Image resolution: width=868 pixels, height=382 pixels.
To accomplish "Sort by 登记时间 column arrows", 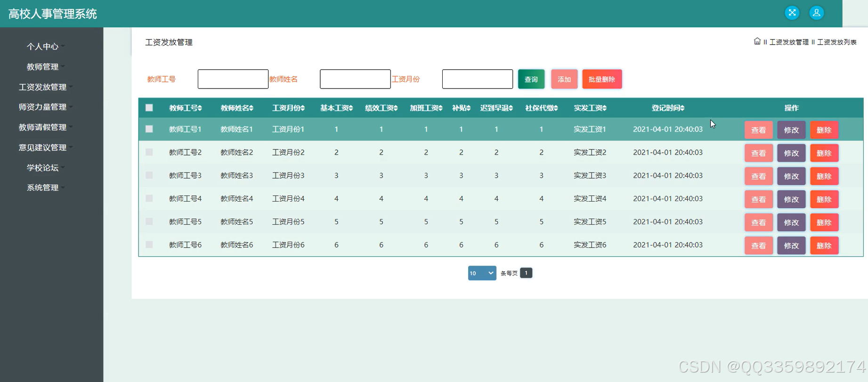I will (682, 108).
